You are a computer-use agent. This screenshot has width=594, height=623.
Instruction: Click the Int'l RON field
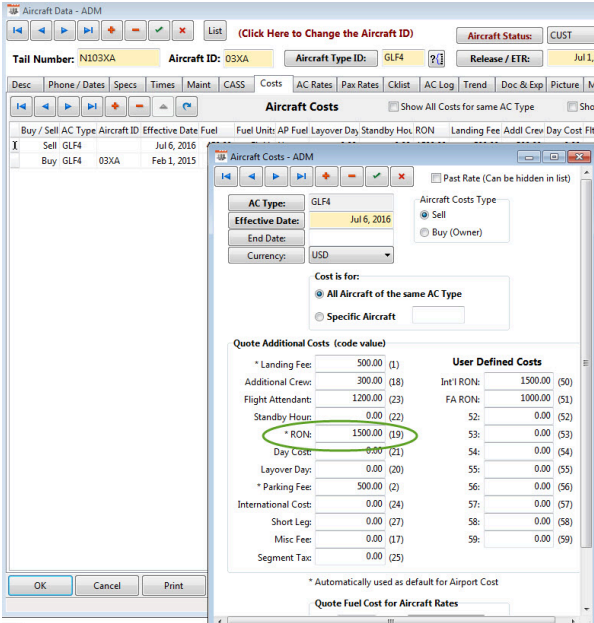pos(519,381)
